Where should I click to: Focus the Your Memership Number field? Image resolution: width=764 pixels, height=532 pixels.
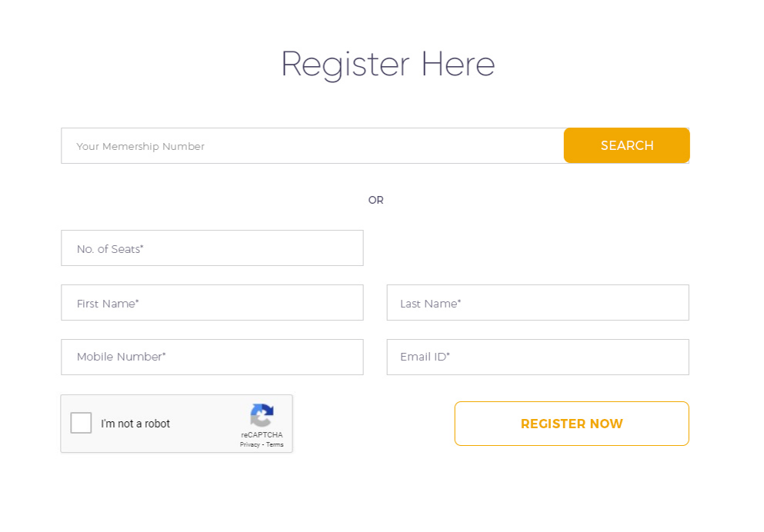[312, 146]
